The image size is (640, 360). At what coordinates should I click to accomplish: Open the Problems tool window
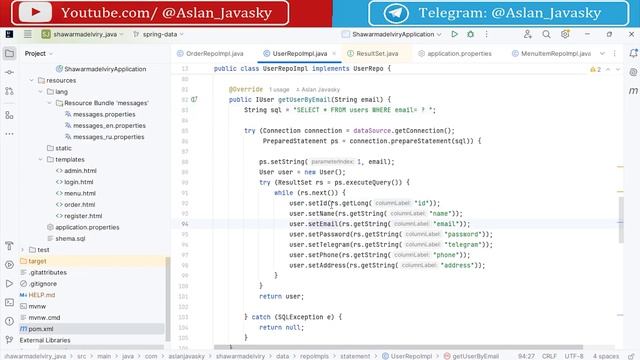[9, 321]
